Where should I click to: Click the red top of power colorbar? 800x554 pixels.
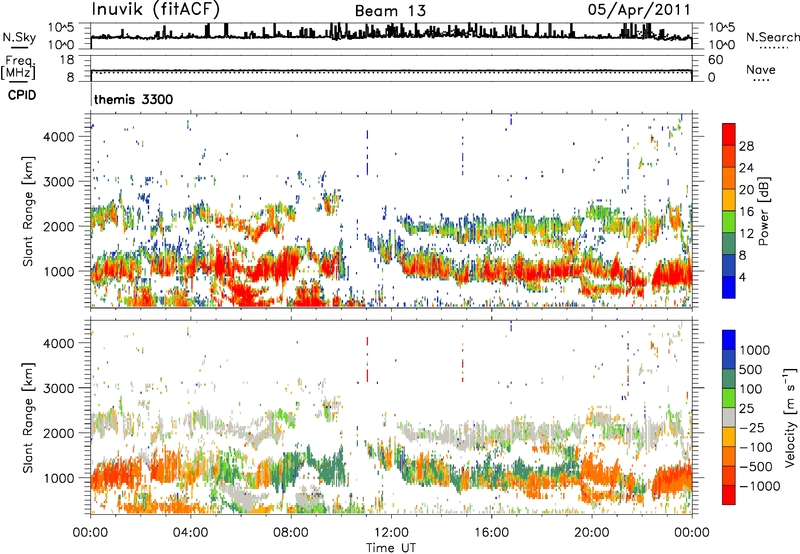pos(729,134)
